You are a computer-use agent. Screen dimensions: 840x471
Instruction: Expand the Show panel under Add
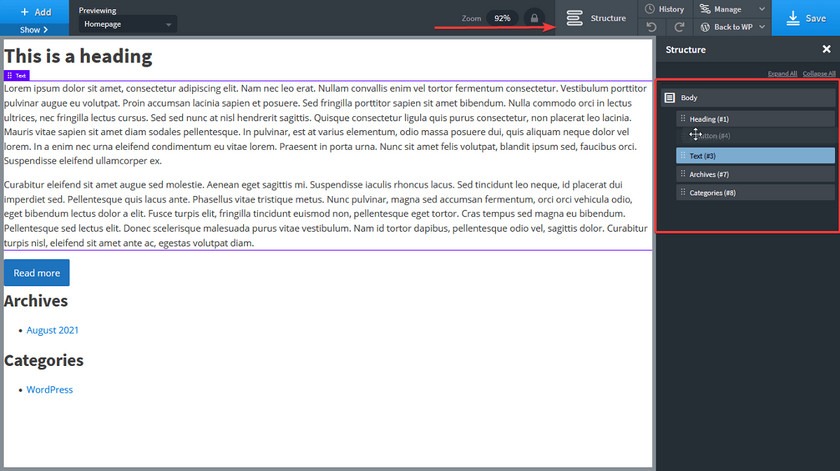tap(34, 30)
